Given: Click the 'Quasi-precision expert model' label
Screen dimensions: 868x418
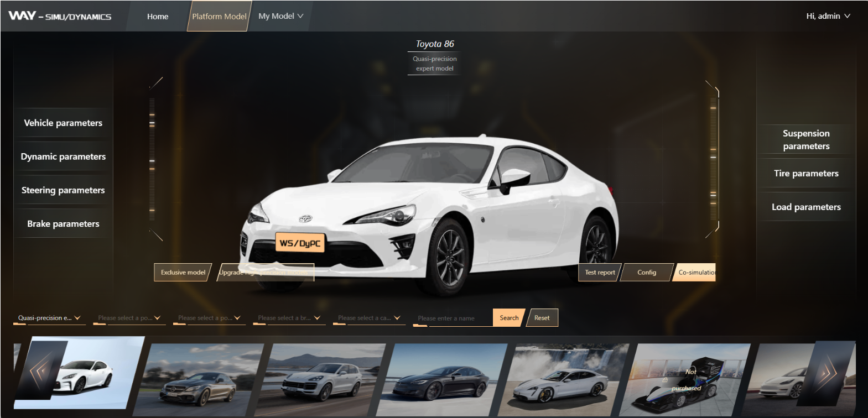Looking at the screenshot, I should tap(435, 64).
